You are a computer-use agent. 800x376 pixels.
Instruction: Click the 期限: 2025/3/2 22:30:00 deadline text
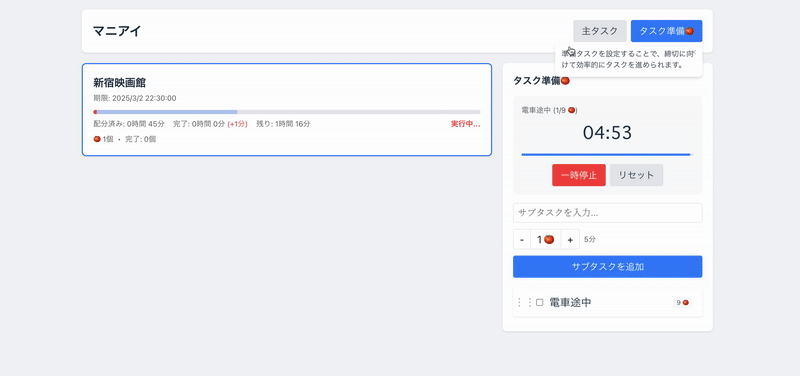135,98
